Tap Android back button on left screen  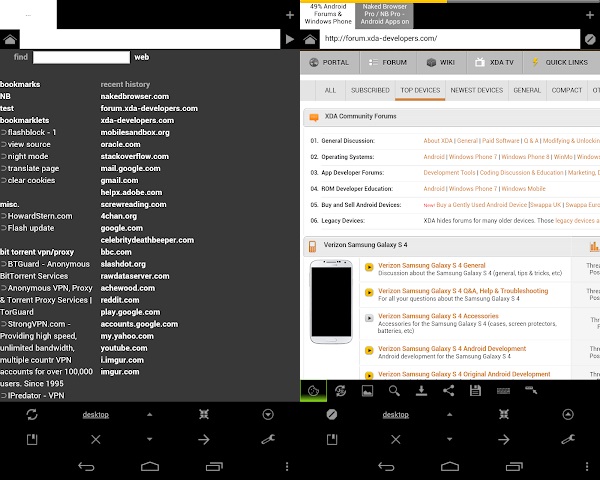pos(86,466)
